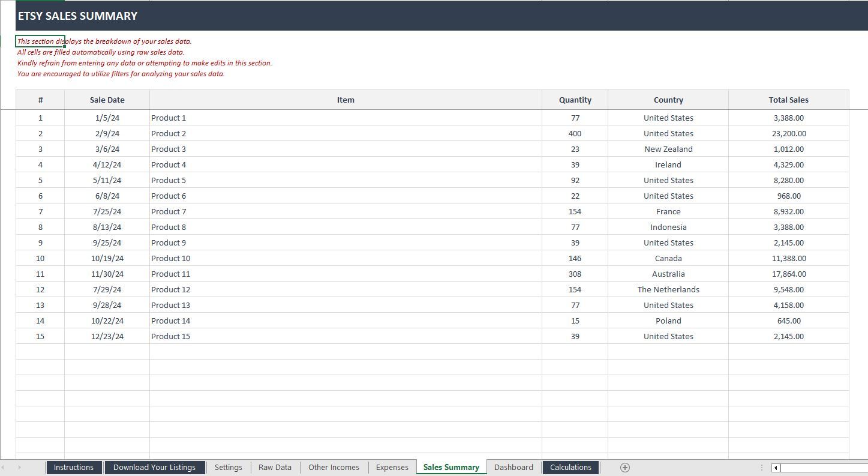Viewport: 868px width, 476px height.
Task: Click sale date 11/30/24
Action: click(x=107, y=274)
